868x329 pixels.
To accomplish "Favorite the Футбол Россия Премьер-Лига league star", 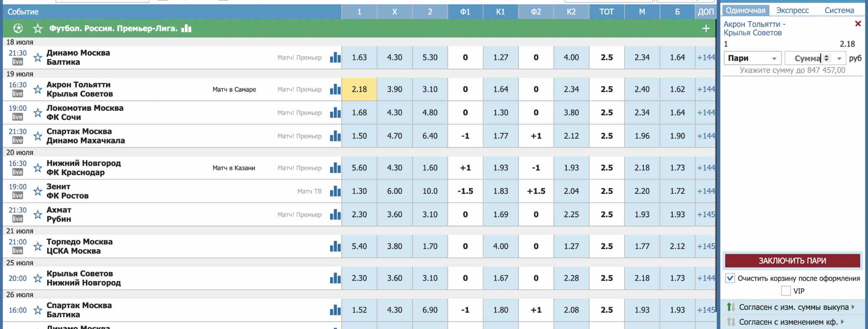I will coord(38,29).
